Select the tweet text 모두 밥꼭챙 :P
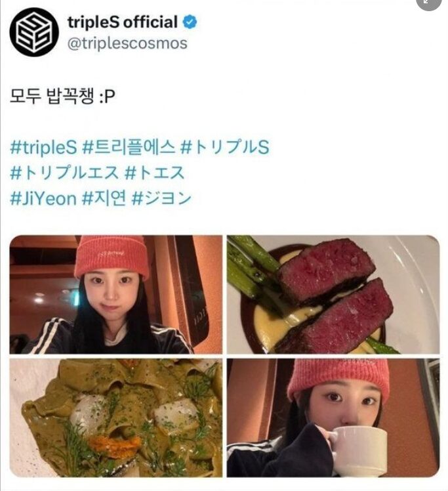 62,96
